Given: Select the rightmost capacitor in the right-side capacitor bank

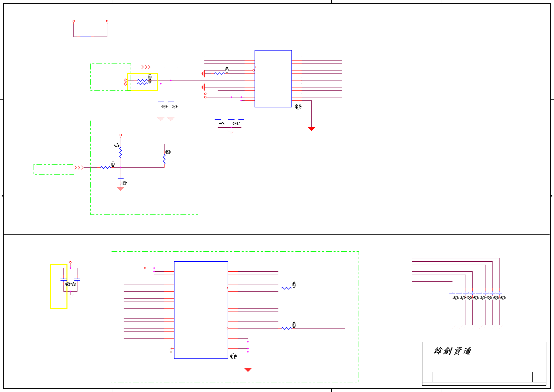Looking at the screenshot, I should click(x=499, y=293).
